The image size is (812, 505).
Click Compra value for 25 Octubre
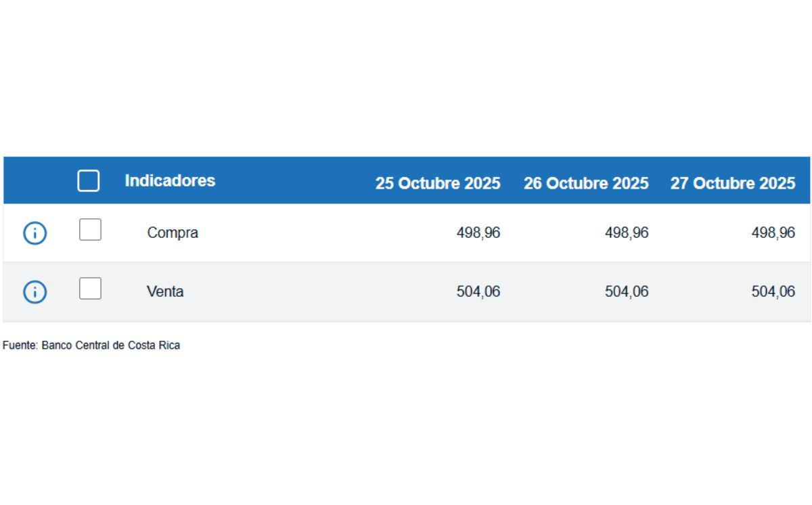(478, 233)
